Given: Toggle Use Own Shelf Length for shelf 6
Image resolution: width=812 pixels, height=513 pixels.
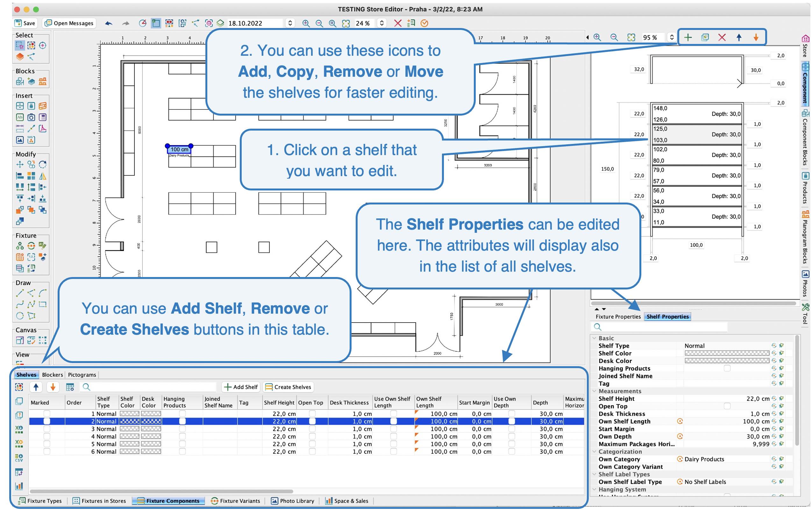Looking at the screenshot, I should (x=394, y=451).
